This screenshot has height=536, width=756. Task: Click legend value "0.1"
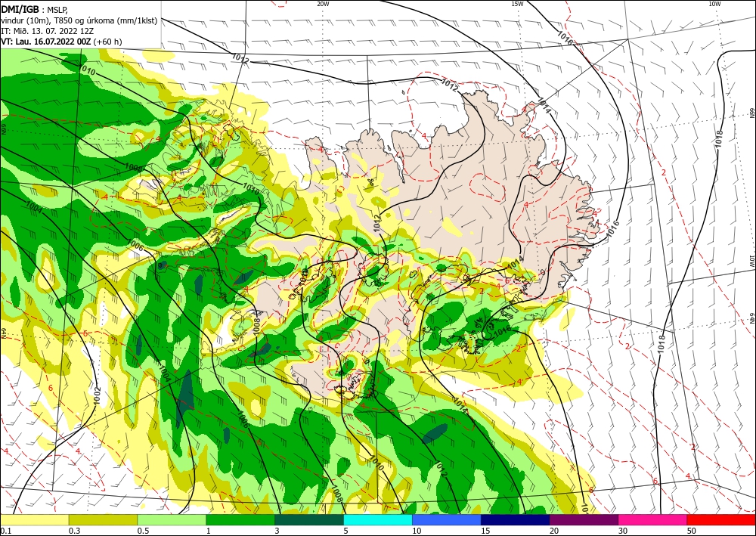click(6, 531)
